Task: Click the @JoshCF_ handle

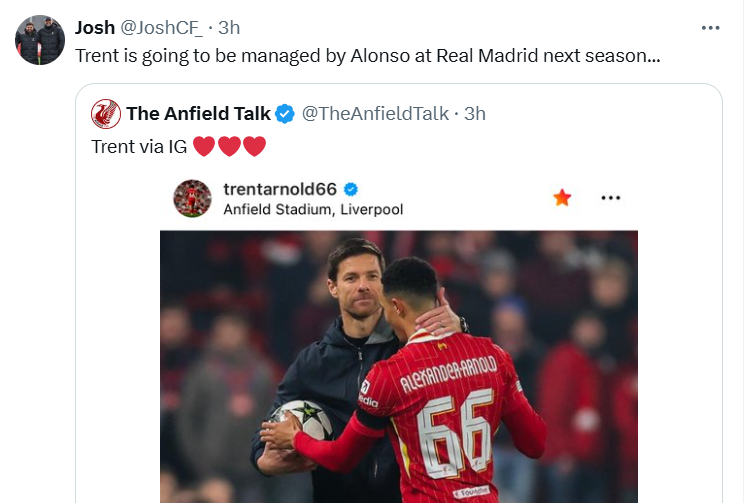Action: pos(160,27)
